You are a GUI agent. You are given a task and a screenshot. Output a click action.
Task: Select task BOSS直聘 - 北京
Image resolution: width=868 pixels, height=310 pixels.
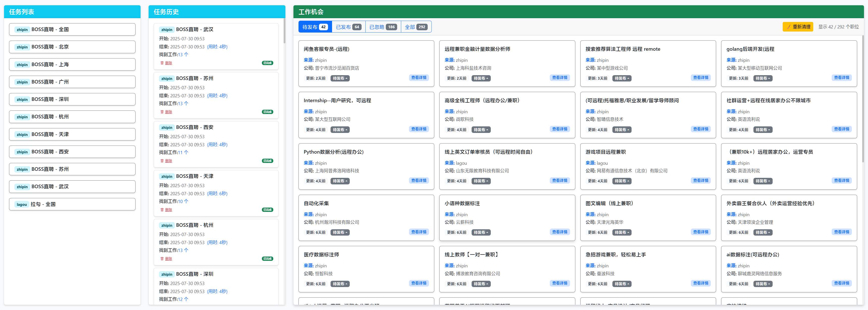click(72, 47)
